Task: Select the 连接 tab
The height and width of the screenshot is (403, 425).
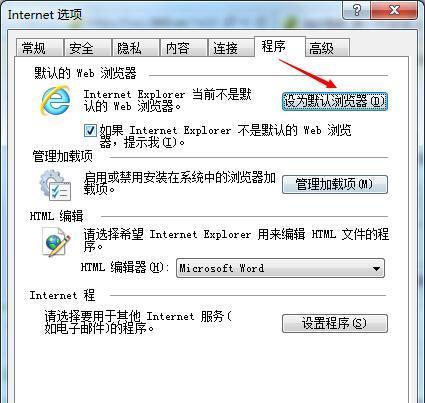Action: click(225, 48)
